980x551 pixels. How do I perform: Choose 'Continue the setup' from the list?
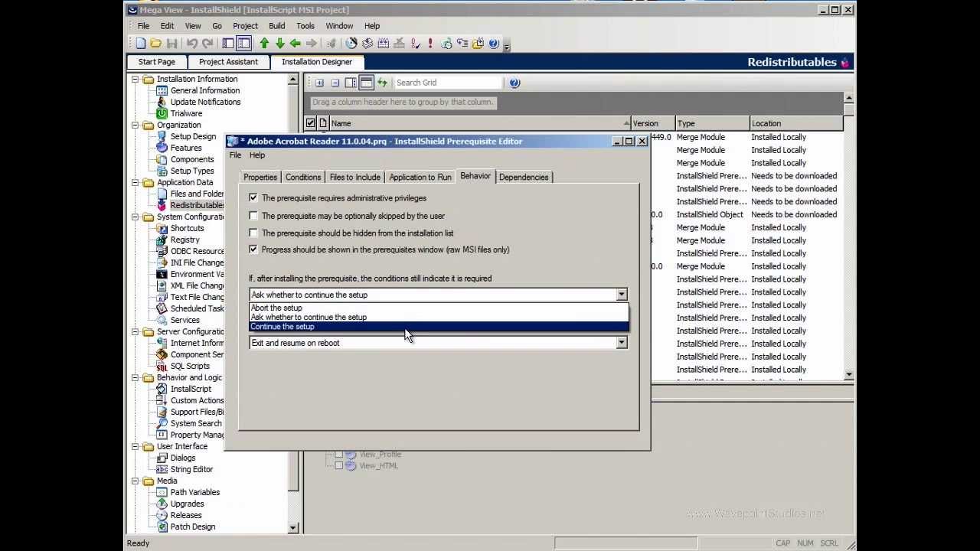click(439, 327)
